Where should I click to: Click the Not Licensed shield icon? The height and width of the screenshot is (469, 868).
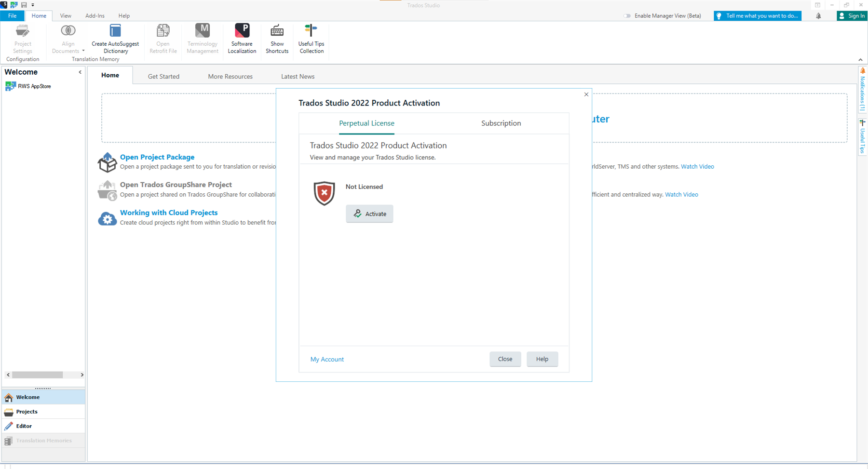(324, 193)
